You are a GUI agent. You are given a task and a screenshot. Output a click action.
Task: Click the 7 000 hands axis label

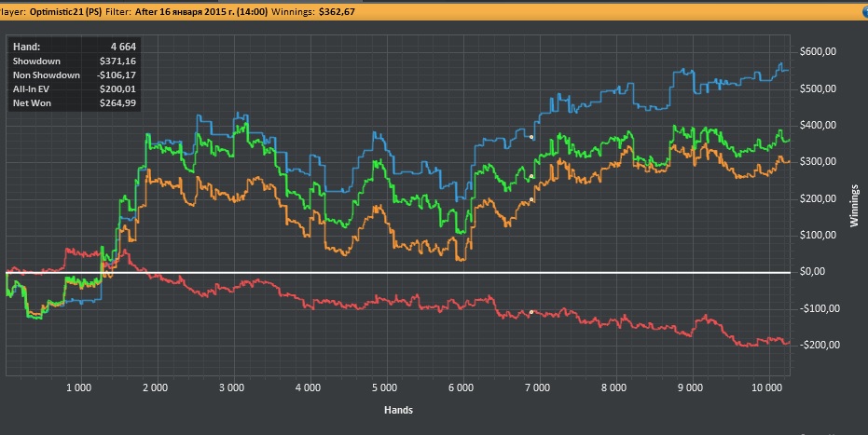(x=537, y=388)
